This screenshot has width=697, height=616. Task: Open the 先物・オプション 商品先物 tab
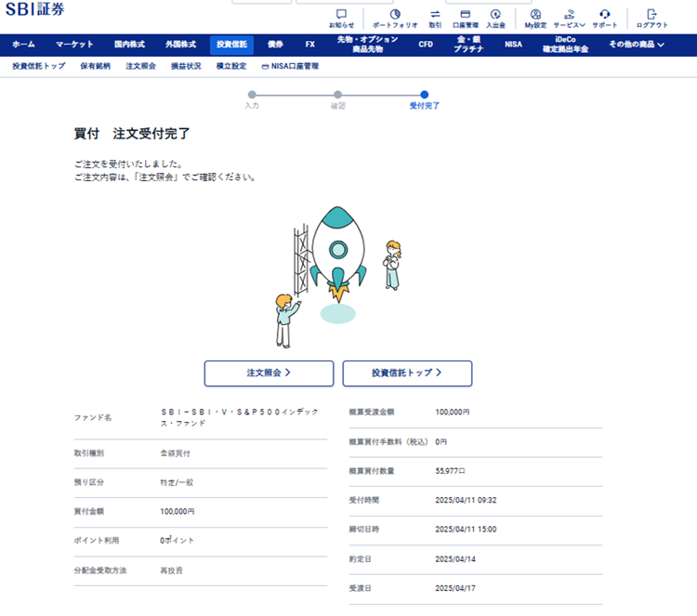point(368,45)
